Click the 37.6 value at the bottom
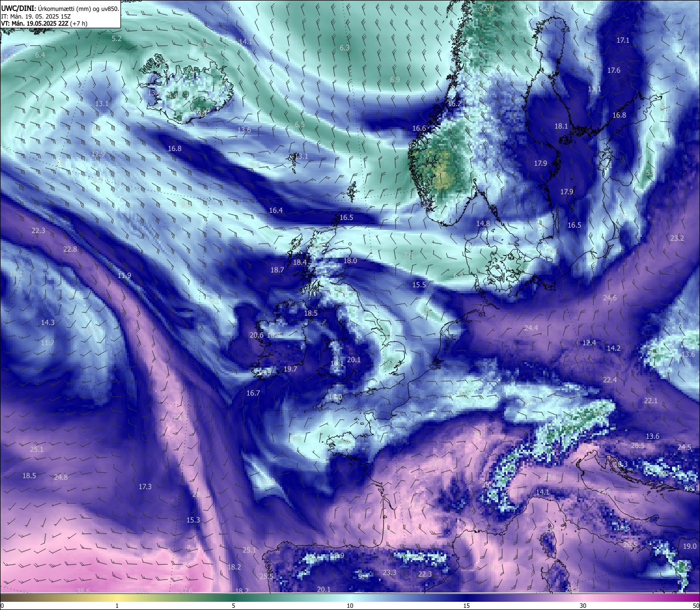This screenshot has width=700, height=610. click(x=186, y=590)
